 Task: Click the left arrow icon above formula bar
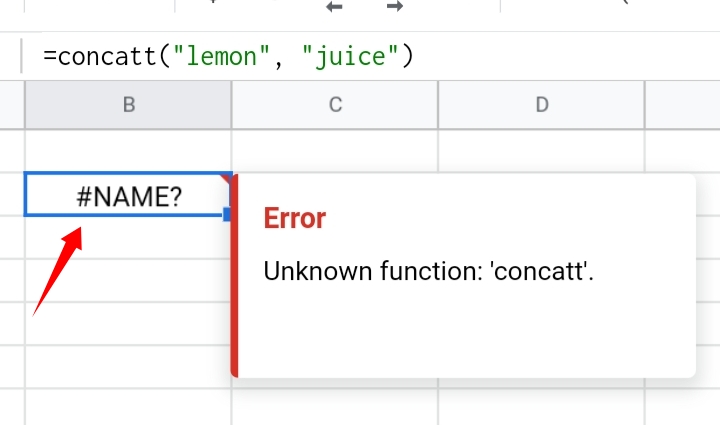coord(334,6)
